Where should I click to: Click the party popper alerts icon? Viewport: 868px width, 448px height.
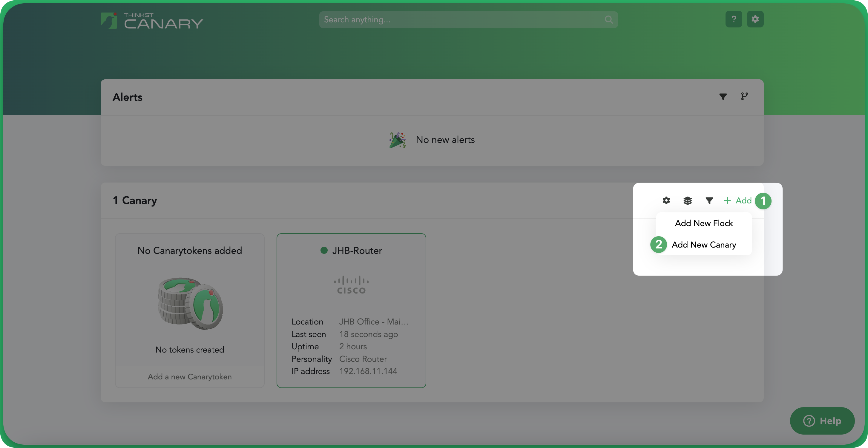tap(398, 140)
